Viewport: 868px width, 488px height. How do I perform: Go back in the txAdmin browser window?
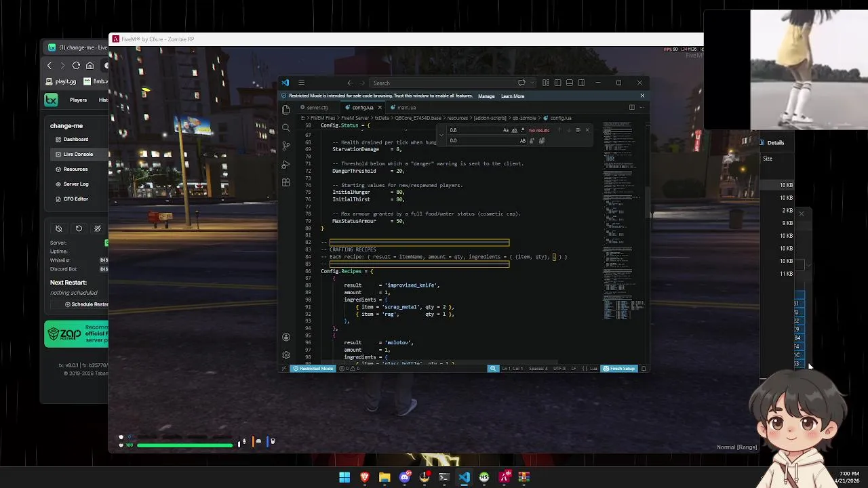coord(49,65)
